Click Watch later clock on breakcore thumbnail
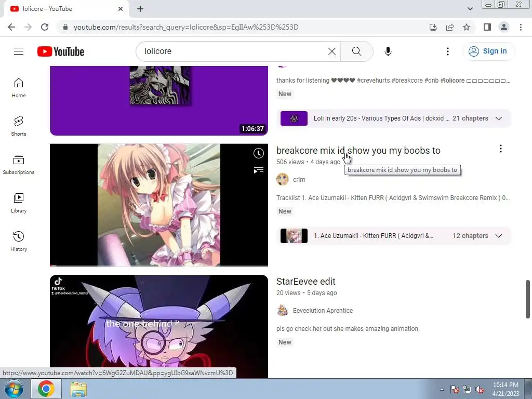The image size is (532, 399). click(x=259, y=153)
